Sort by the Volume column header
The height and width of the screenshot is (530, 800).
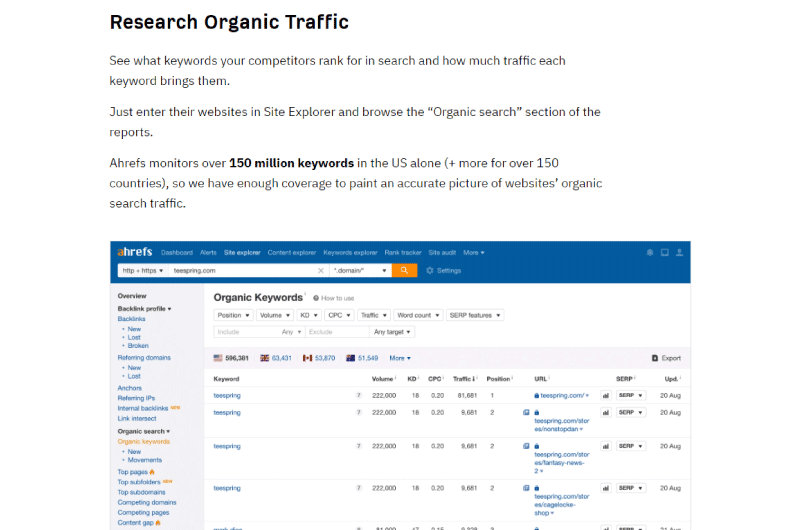[384, 379]
